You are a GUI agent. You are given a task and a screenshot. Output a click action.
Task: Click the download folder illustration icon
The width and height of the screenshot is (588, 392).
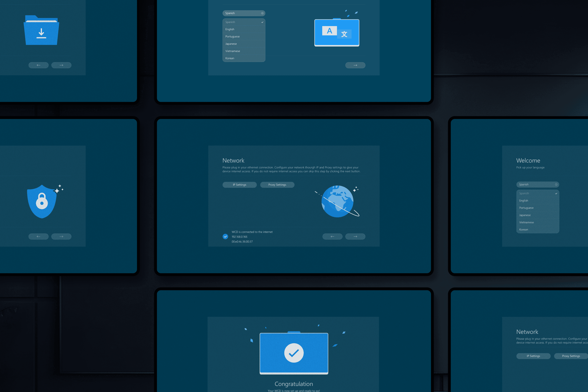pos(41,31)
